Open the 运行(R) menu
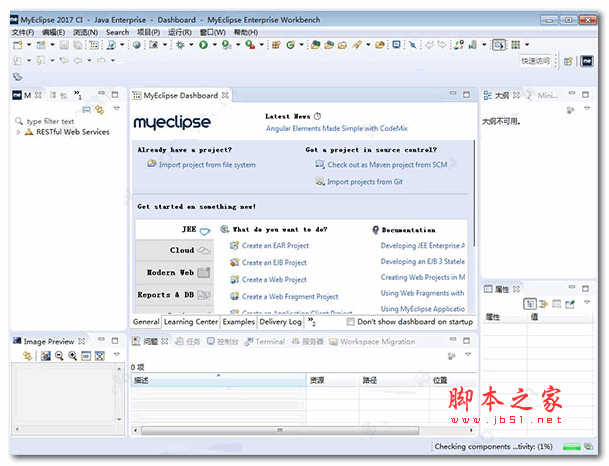This screenshot has height=466, width=609. (179, 32)
